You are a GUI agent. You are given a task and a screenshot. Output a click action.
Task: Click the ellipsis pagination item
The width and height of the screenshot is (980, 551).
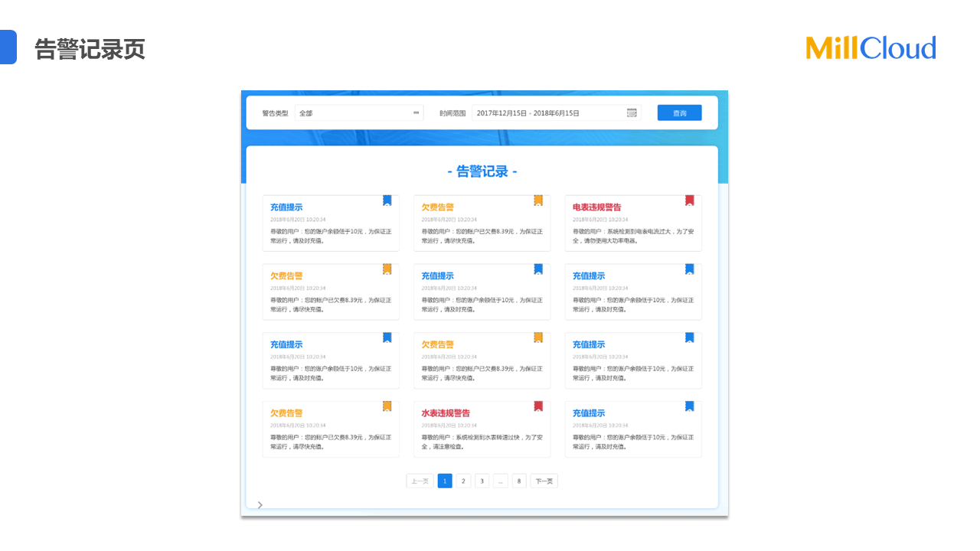point(501,481)
